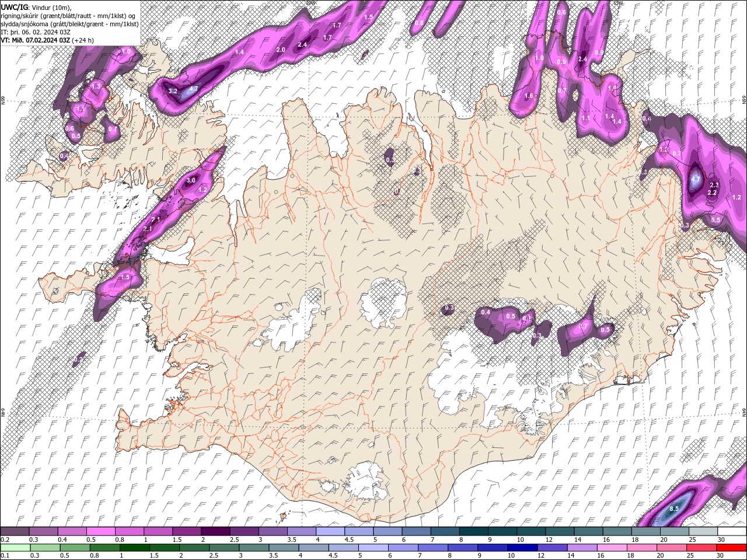Select the grey-teal swatch labelled 20
Screen dimensions: 747x560
tap(674, 531)
